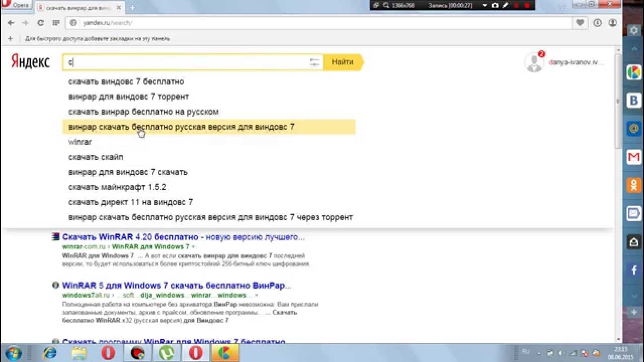
Task: Open the Odnoklassniki sidebar icon
Action: pyautogui.click(x=633, y=185)
